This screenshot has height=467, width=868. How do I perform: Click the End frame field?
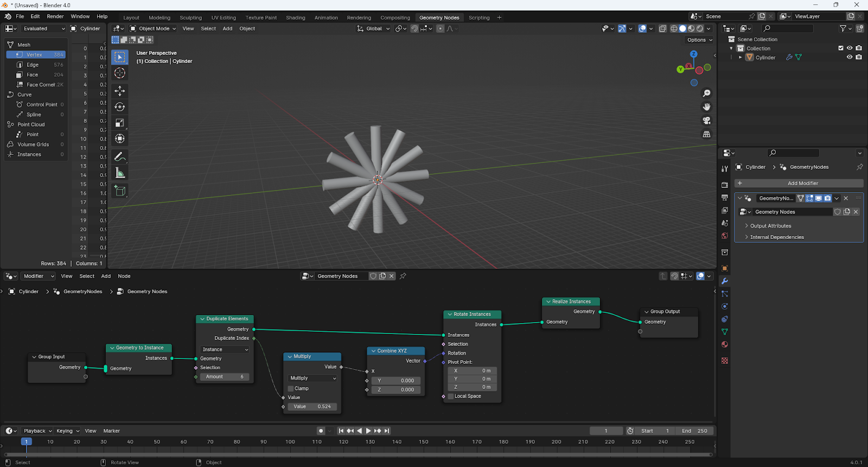pyautogui.click(x=694, y=431)
